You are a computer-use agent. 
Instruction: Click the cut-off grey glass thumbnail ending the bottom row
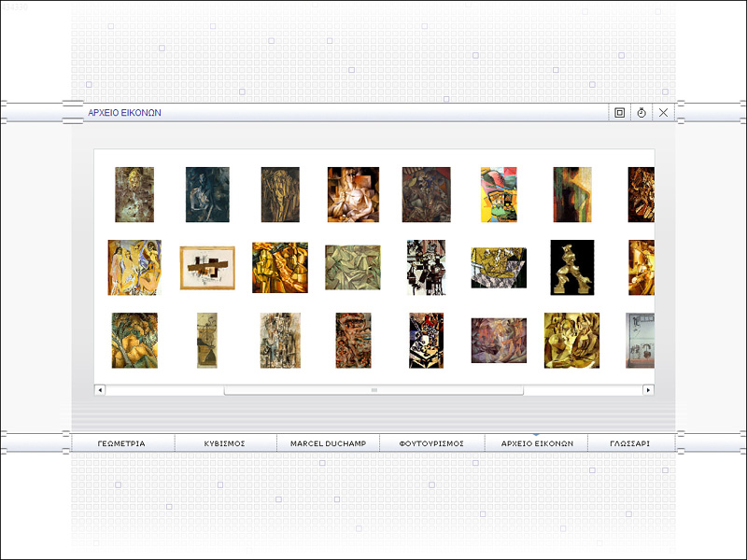click(640, 341)
